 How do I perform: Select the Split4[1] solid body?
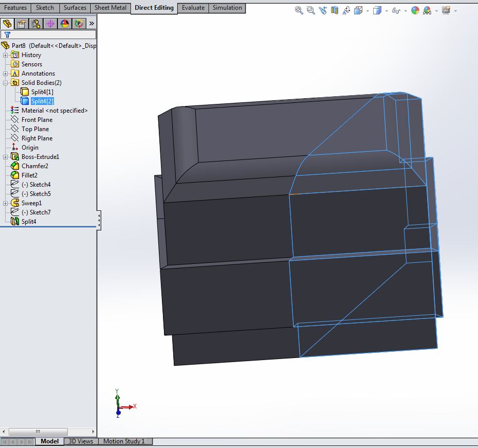[x=42, y=92]
